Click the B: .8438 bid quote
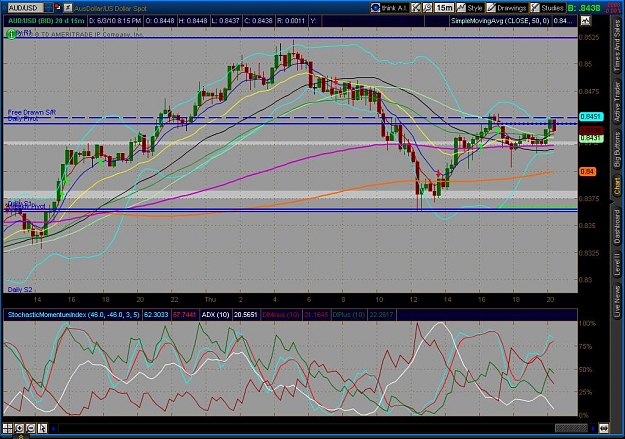The height and width of the screenshot is (439, 625). coord(584,8)
